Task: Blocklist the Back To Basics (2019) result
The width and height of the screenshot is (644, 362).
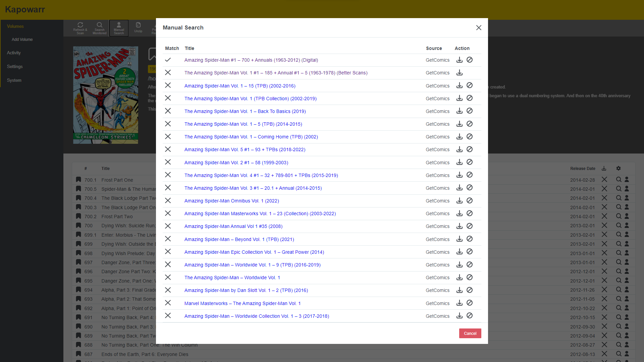Action: [470, 111]
